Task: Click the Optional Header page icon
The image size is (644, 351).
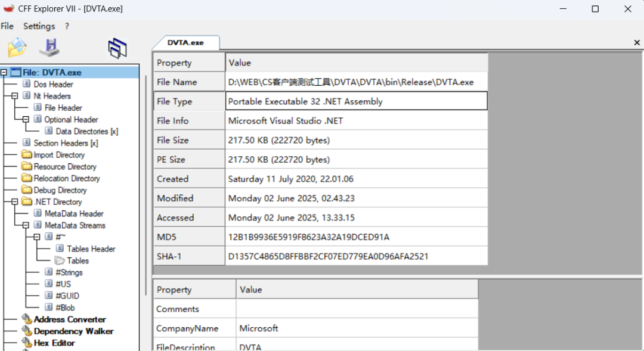Action: point(38,119)
